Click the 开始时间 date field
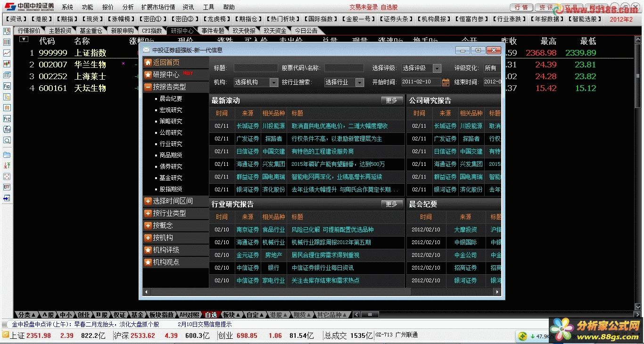This screenshot has height=344, width=644. coord(420,82)
